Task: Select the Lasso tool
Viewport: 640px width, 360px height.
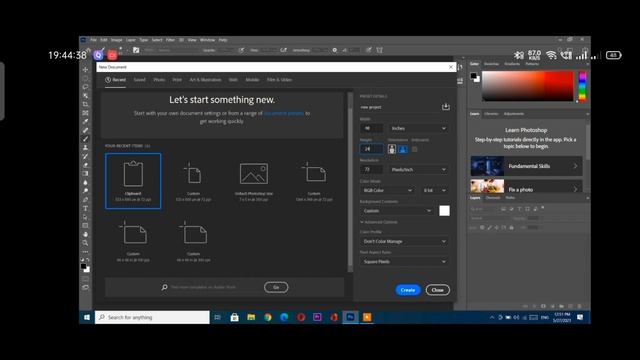Action: pos(85,87)
